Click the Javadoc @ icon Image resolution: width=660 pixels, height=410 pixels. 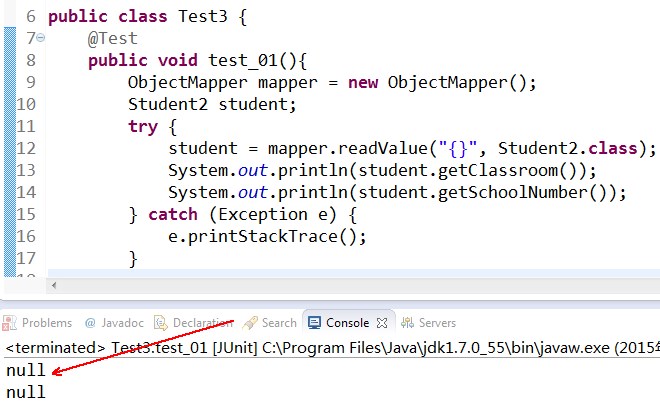pyautogui.click(x=90, y=323)
